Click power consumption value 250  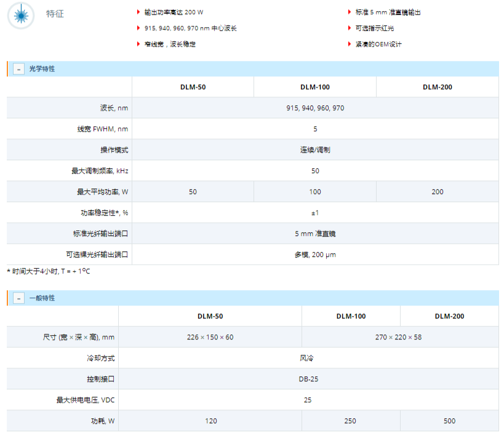point(350,421)
